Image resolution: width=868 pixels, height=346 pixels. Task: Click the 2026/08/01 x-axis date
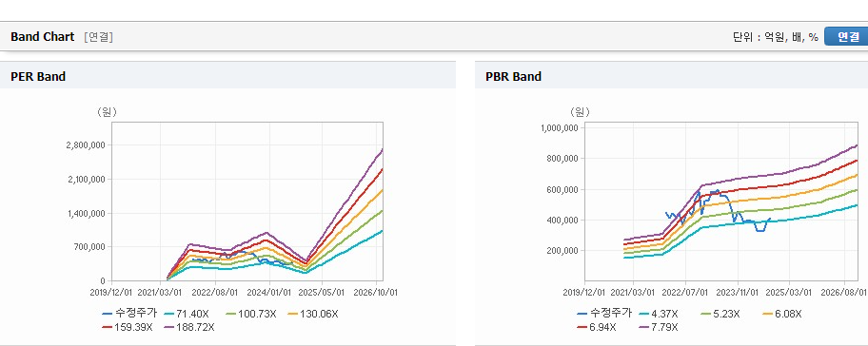pyautogui.click(x=843, y=292)
